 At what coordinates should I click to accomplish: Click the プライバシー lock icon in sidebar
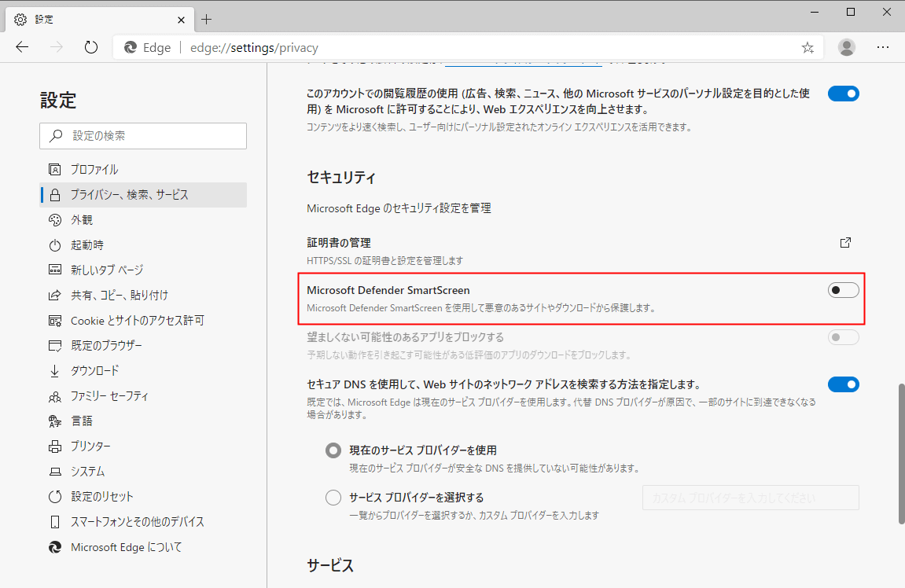point(55,195)
